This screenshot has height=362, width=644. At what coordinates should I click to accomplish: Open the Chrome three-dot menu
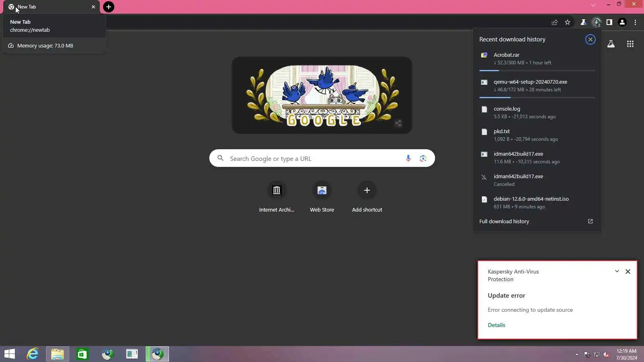(636, 23)
